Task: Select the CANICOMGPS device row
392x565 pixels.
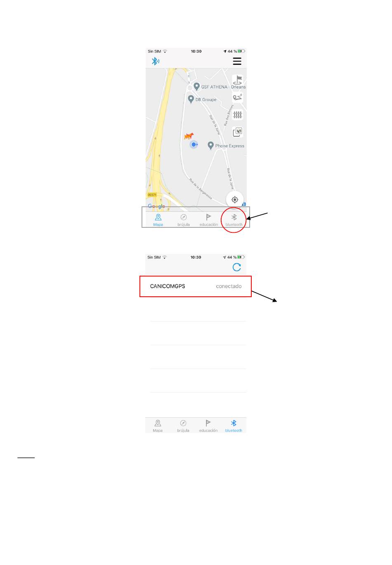Action: (196, 286)
